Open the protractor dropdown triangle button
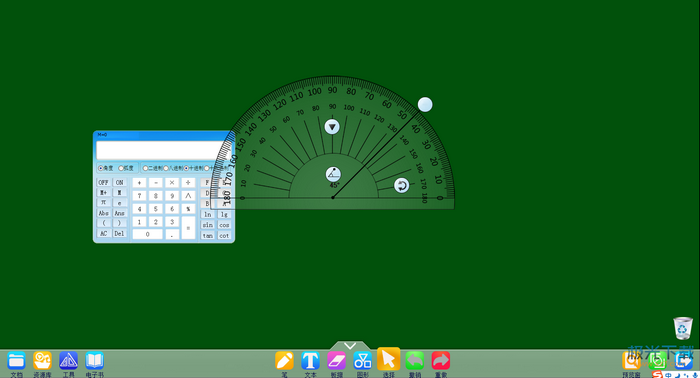700x378 pixels. (332, 127)
